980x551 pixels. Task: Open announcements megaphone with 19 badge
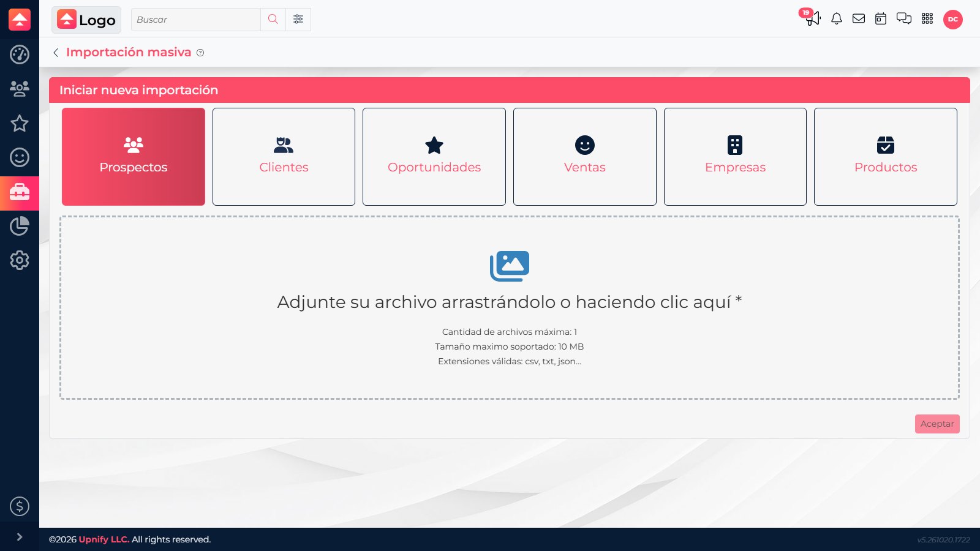tap(812, 18)
